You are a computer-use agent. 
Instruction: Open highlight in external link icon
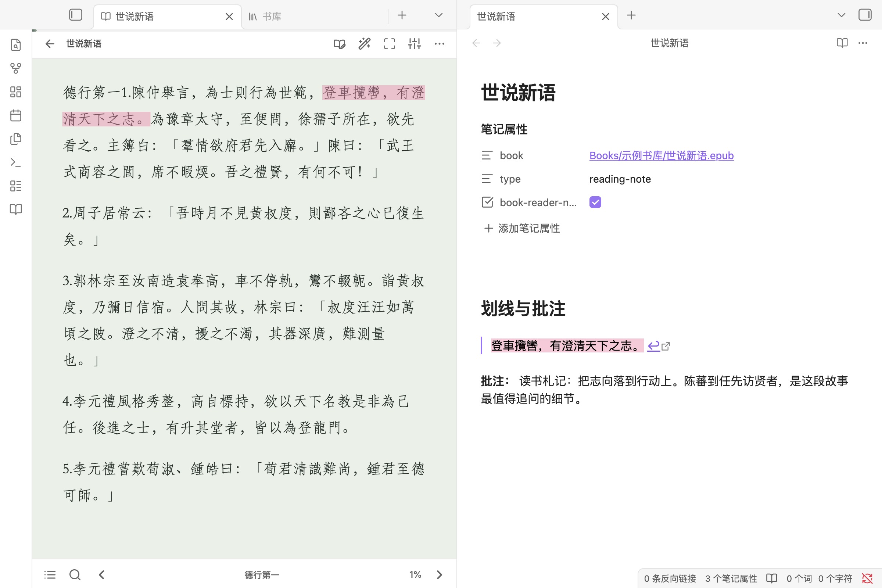pos(666,346)
